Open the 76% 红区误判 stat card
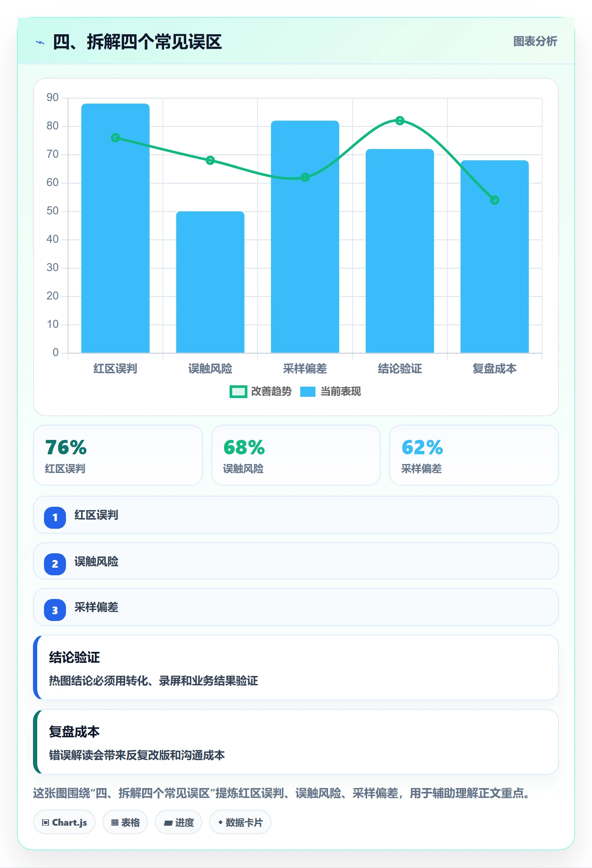This screenshot has width=592, height=868. point(118,455)
